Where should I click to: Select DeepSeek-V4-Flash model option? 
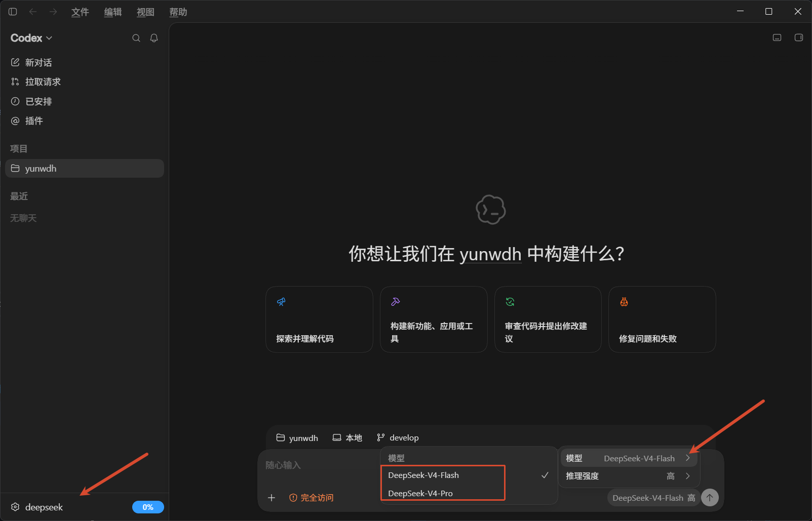469,475
